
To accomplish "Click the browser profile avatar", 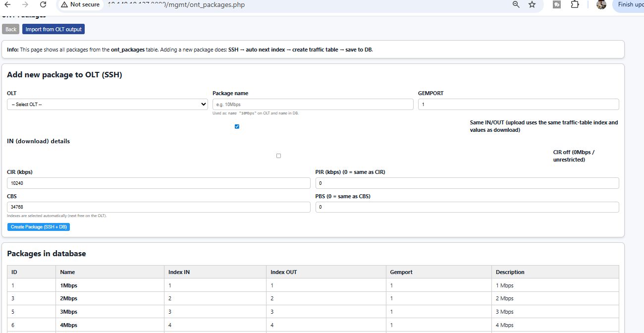I will pyautogui.click(x=601, y=4).
